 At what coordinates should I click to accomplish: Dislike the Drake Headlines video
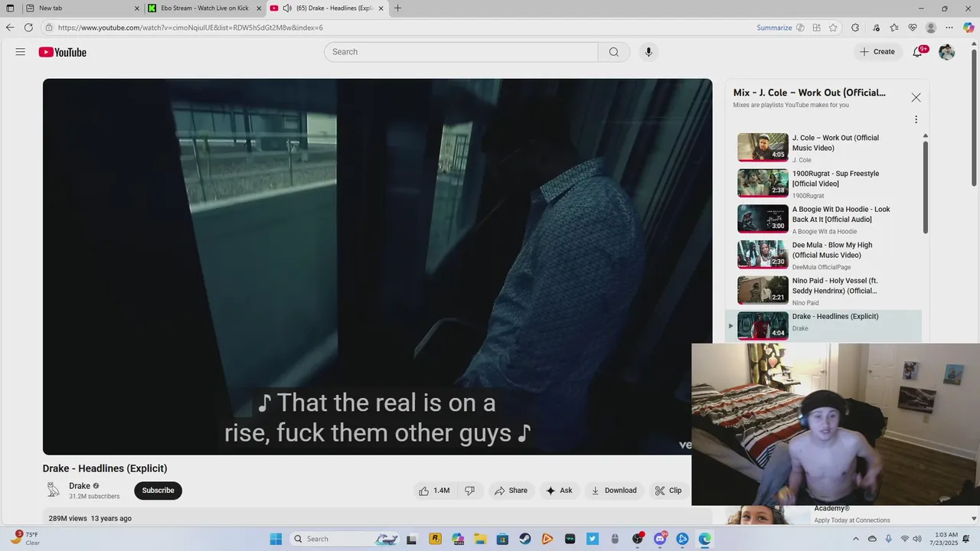pyautogui.click(x=470, y=491)
